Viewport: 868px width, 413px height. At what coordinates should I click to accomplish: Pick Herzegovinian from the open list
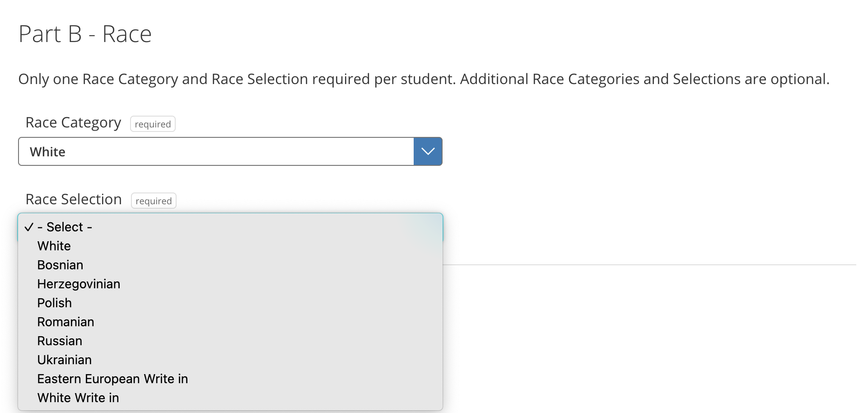tap(78, 284)
